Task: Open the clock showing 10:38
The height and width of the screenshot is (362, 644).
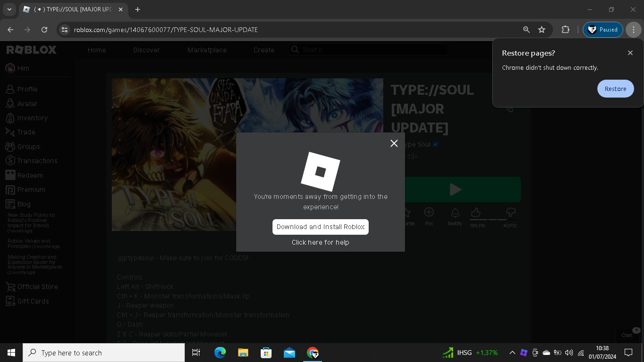Action: click(x=602, y=353)
